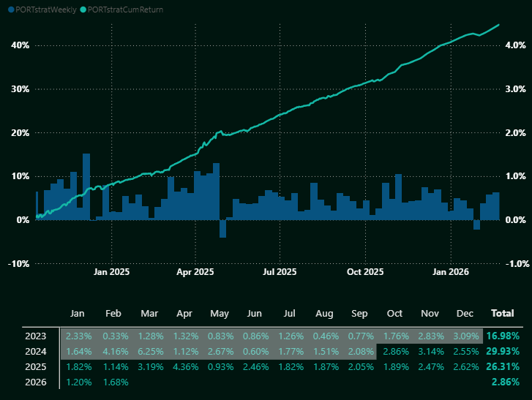
Task: Click the 6.25% cell for March 2024
Action: click(149, 352)
